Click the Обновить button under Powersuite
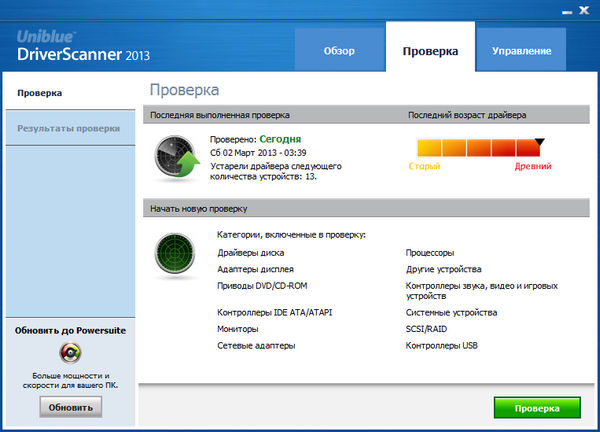This screenshot has height=432, width=600. 71,407
